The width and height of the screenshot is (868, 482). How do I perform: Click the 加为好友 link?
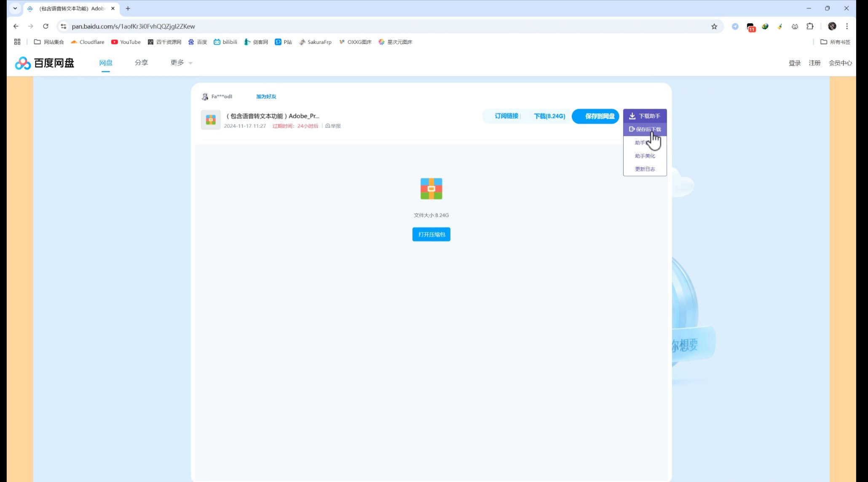pos(266,96)
